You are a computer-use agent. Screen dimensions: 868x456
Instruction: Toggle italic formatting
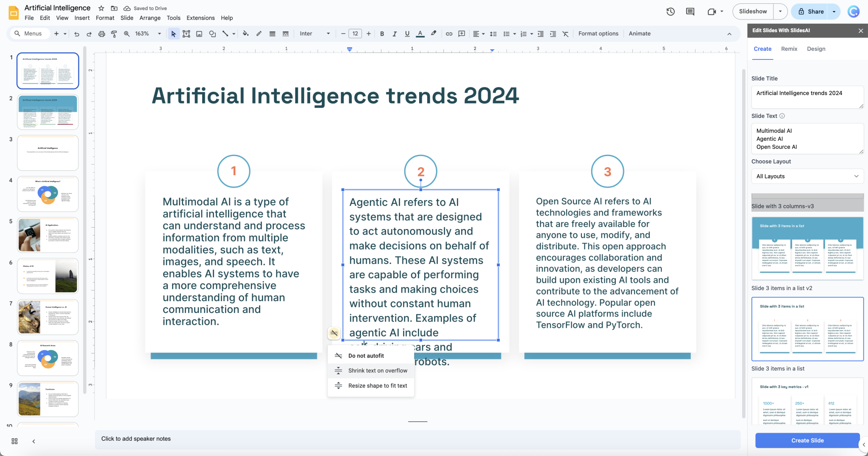coord(395,34)
